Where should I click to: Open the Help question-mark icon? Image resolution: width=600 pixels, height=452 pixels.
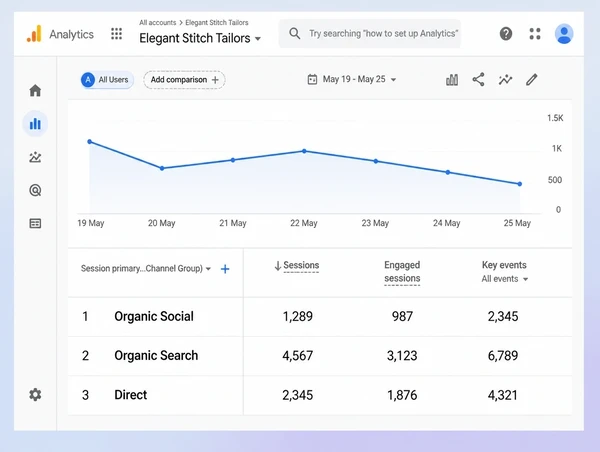pyautogui.click(x=506, y=34)
